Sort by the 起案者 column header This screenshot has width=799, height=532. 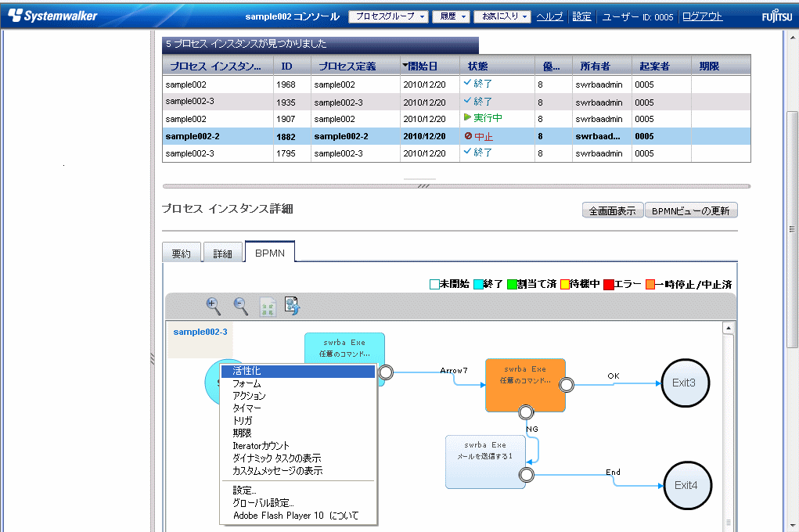coord(661,66)
